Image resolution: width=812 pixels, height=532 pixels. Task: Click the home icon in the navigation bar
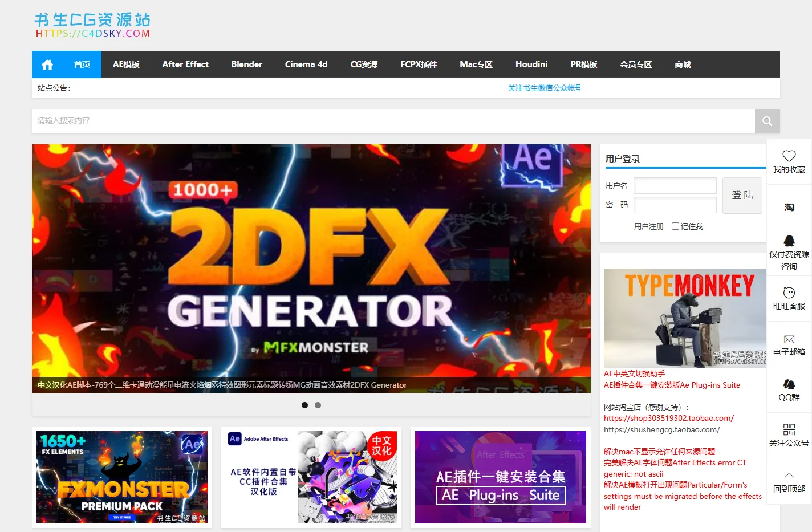[47, 64]
